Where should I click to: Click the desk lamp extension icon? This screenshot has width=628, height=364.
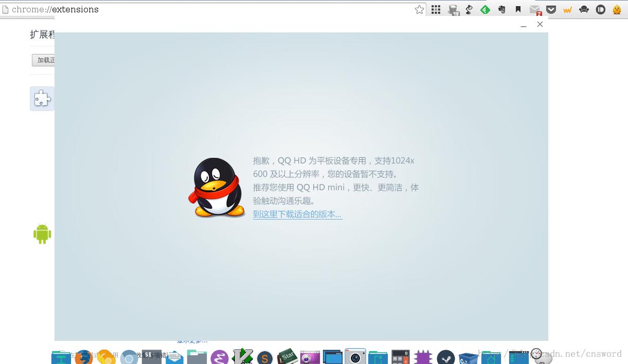[469, 9]
